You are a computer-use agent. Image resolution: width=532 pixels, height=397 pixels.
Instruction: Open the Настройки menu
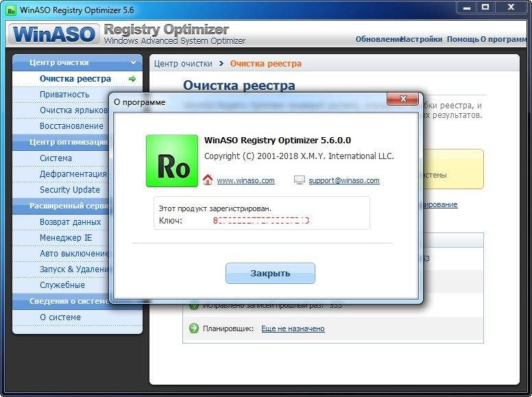[422, 39]
